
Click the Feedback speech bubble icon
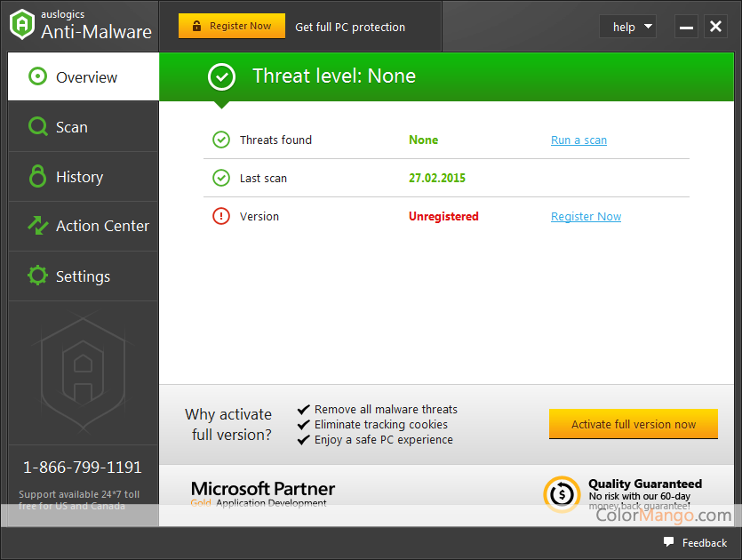[x=668, y=541]
